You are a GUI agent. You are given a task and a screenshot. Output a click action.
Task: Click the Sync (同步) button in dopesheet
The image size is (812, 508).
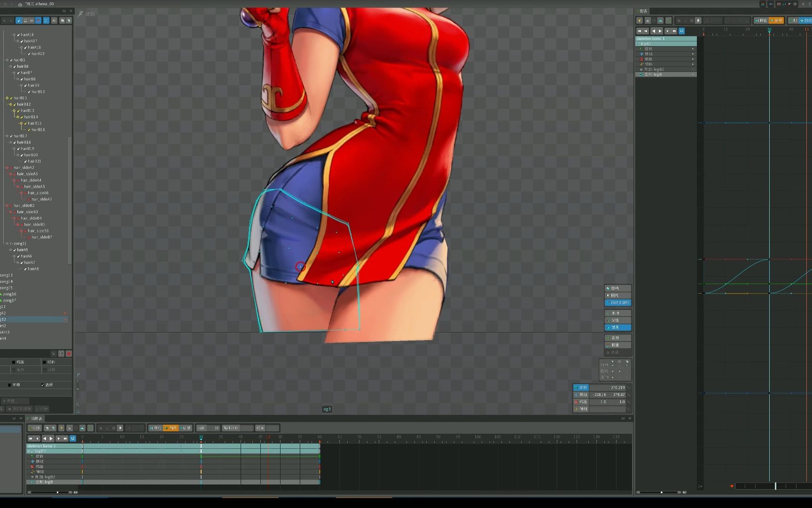click(x=35, y=428)
